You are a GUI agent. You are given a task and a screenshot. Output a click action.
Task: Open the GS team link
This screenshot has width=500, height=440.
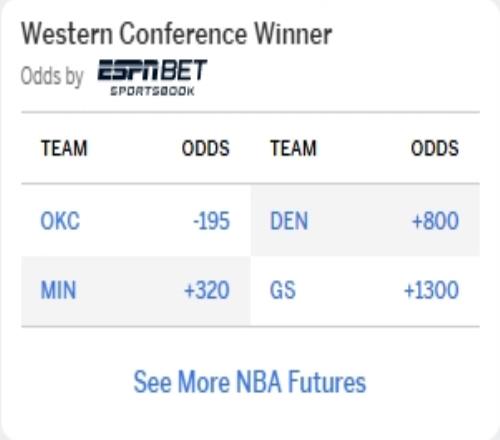tap(283, 290)
